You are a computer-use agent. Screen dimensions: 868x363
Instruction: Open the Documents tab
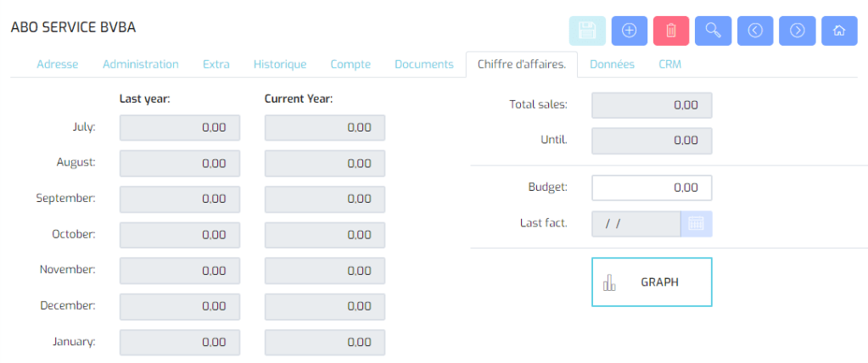(x=424, y=64)
